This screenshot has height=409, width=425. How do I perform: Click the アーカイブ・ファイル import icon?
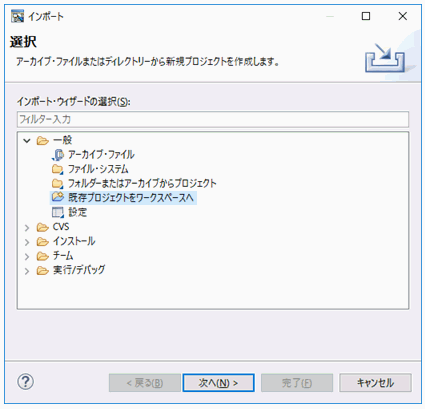tap(57, 155)
